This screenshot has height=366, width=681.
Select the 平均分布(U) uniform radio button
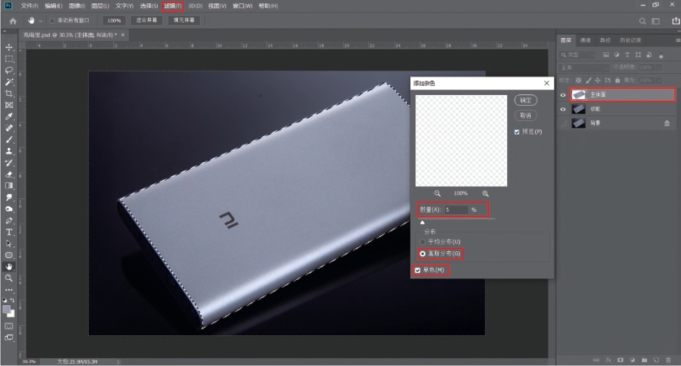point(423,241)
